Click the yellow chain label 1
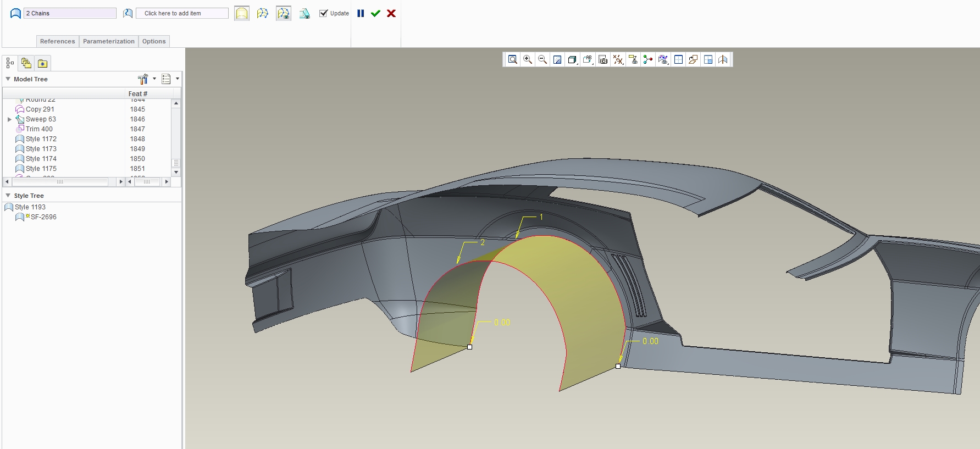Viewport: 980px width, 449px height. coord(541,217)
